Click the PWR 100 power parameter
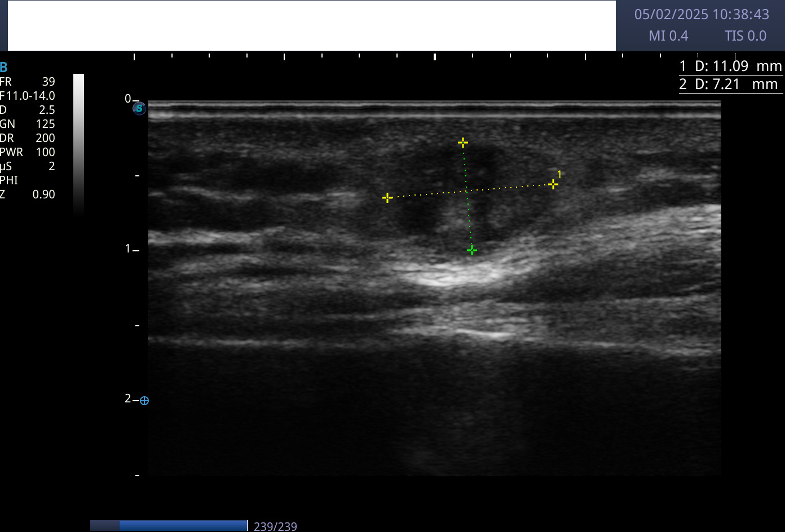This screenshot has height=532, width=785. (28, 152)
